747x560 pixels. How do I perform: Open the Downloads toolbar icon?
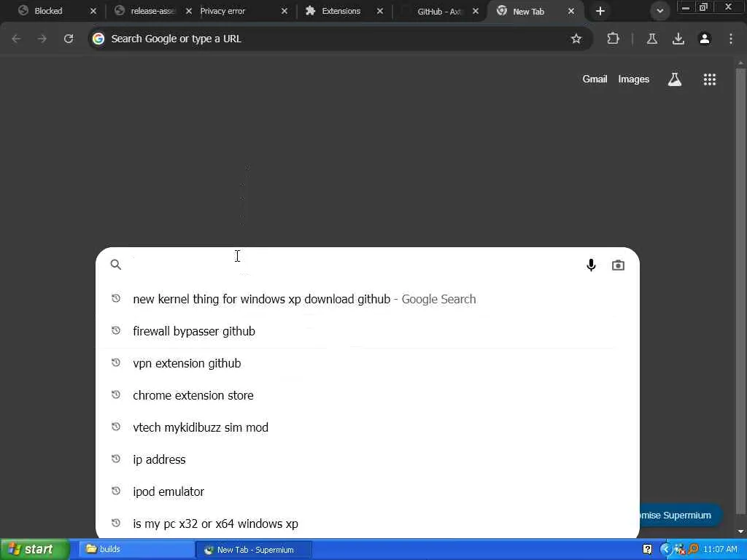678,39
